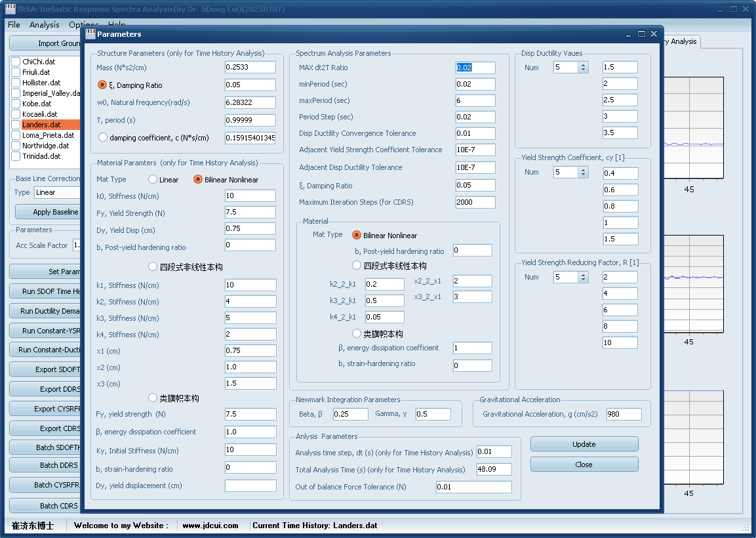The height and width of the screenshot is (538, 756).
Task: Adjust the Yield Strength Coefficient Num spinner
Action: click(x=583, y=173)
